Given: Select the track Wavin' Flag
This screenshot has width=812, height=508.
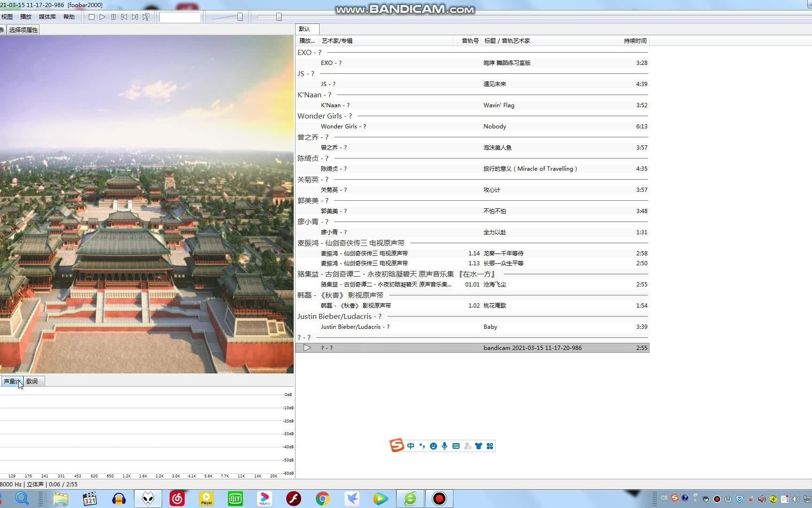Looking at the screenshot, I should (472, 105).
